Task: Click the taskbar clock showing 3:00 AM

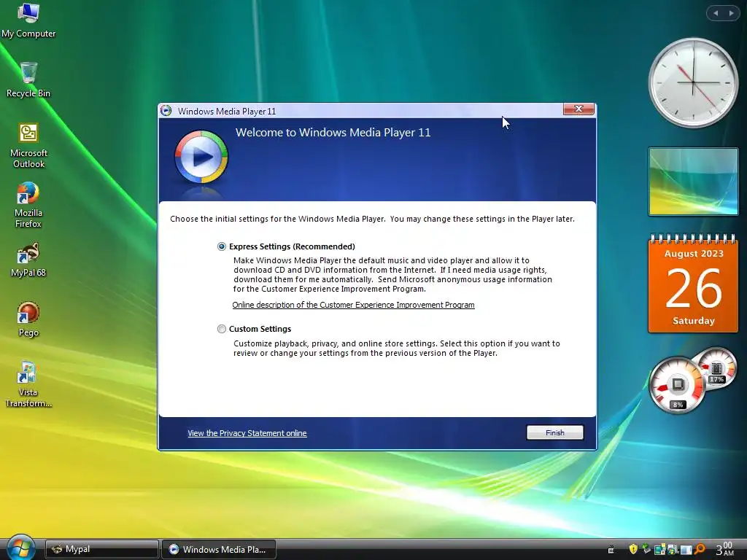Action: pyautogui.click(x=724, y=549)
